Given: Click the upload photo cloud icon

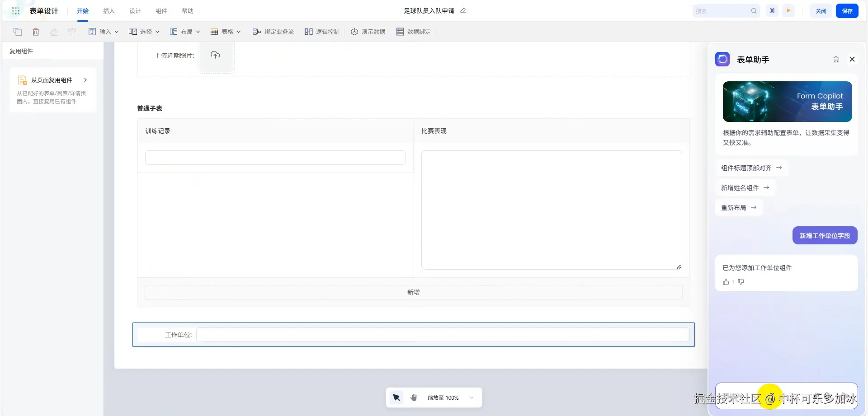Looking at the screenshot, I should coord(216,55).
